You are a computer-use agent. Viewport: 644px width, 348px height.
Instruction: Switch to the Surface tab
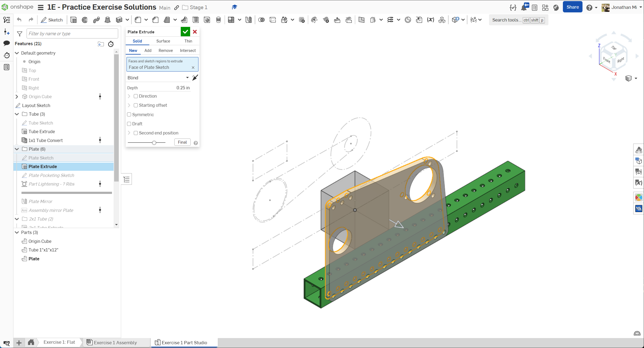(x=163, y=41)
